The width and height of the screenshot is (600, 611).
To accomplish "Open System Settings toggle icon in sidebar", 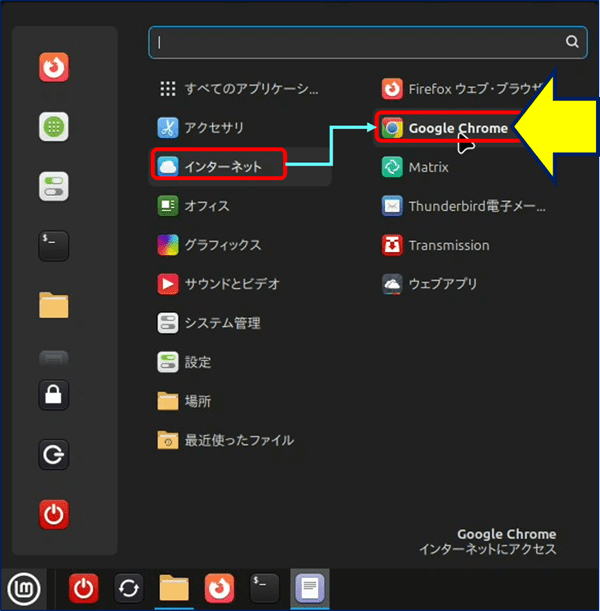I will 54,186.
